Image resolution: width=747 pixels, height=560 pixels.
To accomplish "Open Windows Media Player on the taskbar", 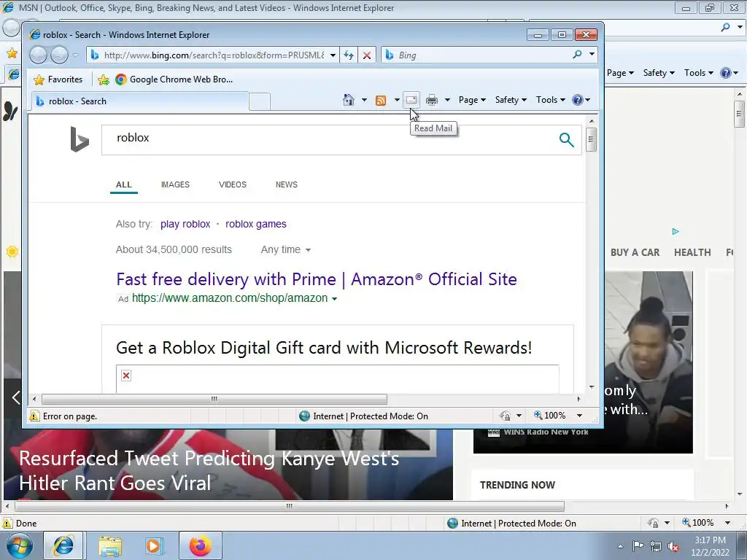I will pyautogui.click(x=154, y=545).
